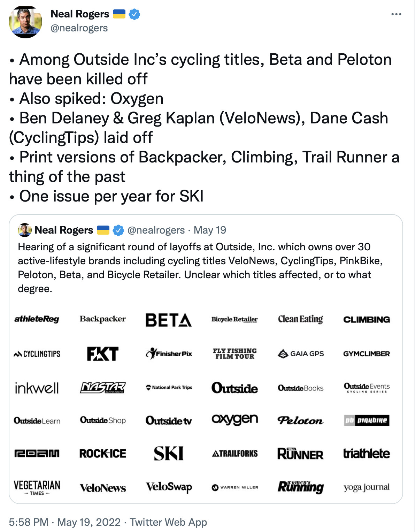Click the NASTAR logo
This screenshot has width=416, height=532.
[x=103, y=387]
